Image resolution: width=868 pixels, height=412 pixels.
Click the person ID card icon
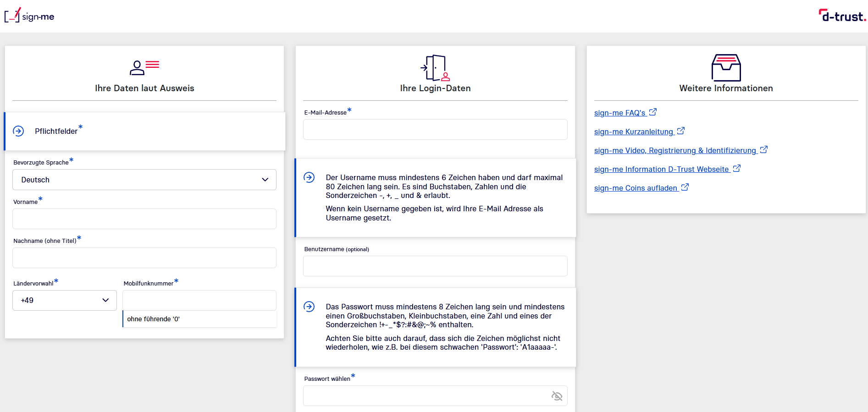(x=144, y=67)
